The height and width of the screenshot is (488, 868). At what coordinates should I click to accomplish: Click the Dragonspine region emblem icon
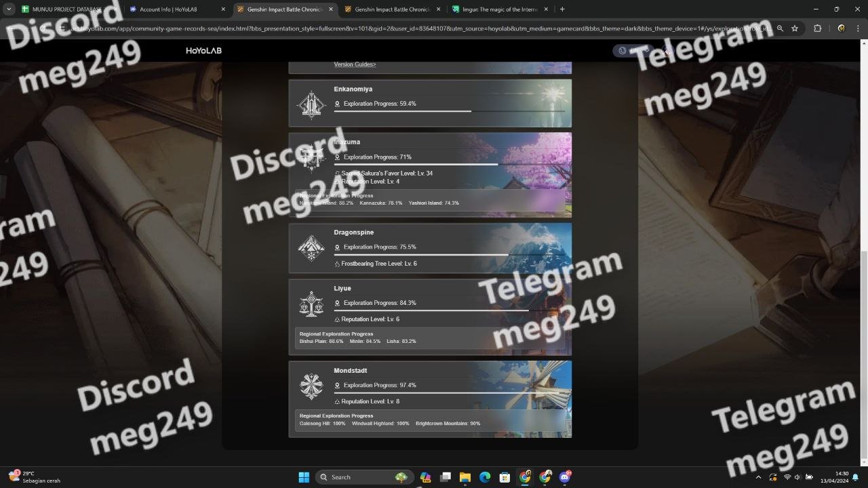point(311,248)
